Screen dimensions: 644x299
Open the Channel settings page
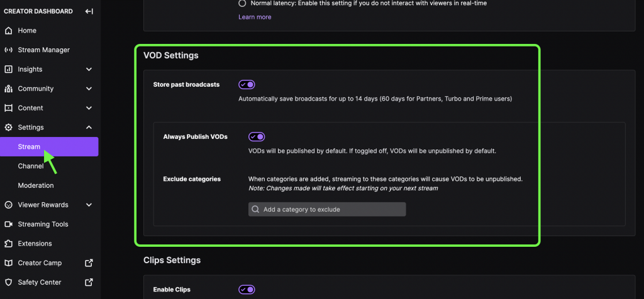(31, 166)
